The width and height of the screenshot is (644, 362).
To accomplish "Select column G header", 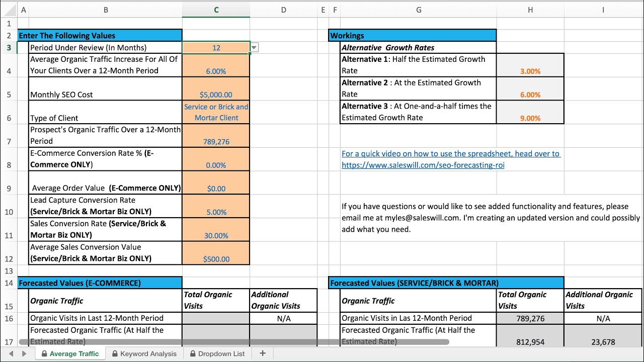I will tap(419, 10).
